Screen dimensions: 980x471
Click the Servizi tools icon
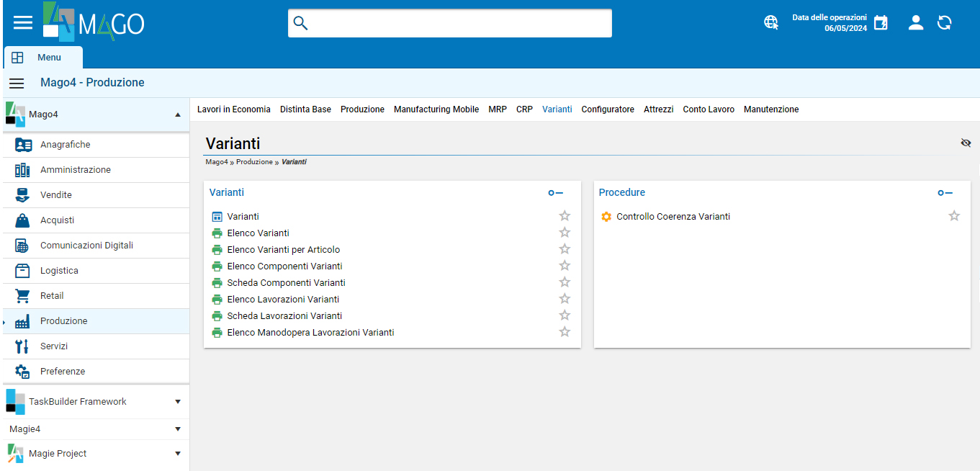click(x=22, y=346)
